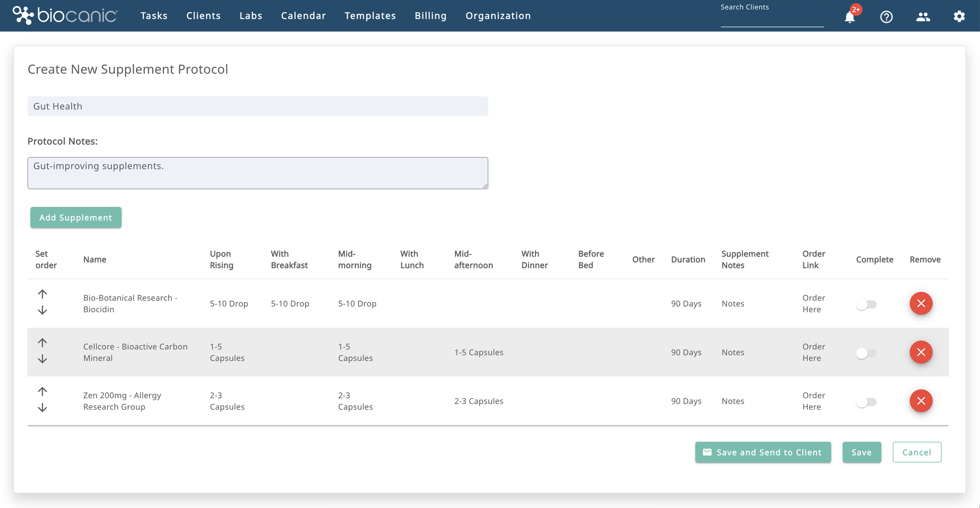
Task: Toggle Complete for Biocidin
Action: click(866, 304)
